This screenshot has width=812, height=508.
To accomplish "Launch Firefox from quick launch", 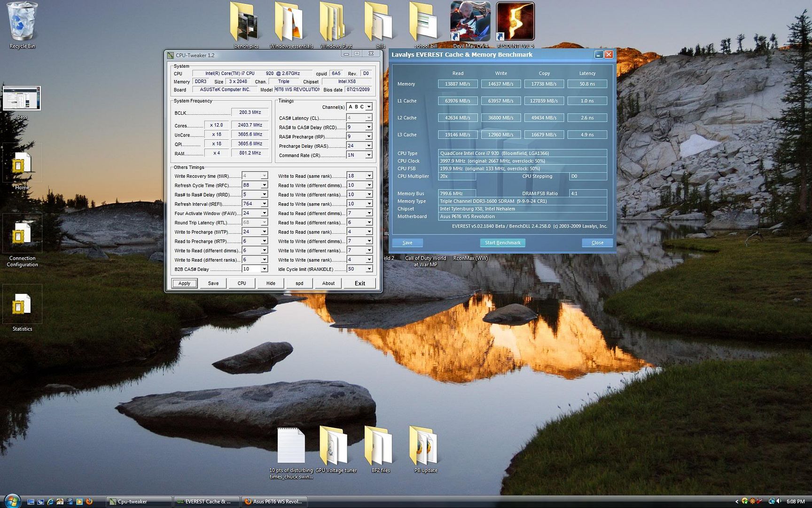I will (x=89, y=502).
